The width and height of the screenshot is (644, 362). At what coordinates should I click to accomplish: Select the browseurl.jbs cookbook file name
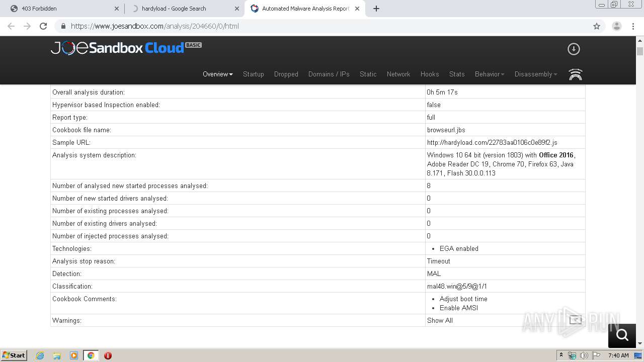click(446, 130)
